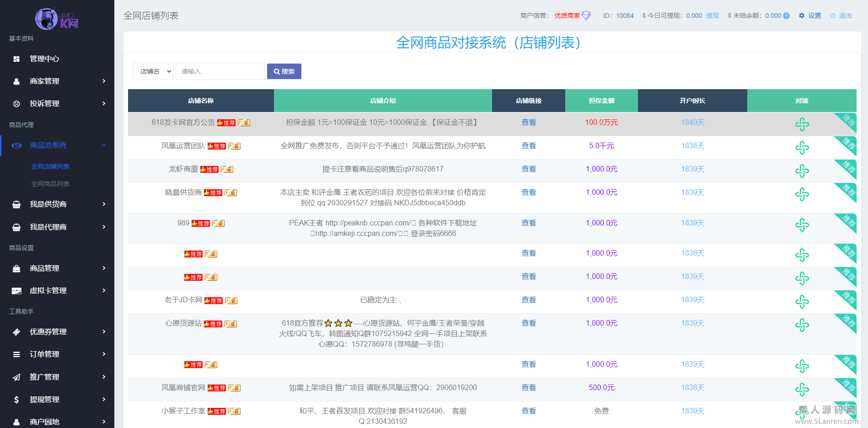Click the 提现 withdraw link in header
The height and width of the screenshot is (428, 868).
(713, 16)
